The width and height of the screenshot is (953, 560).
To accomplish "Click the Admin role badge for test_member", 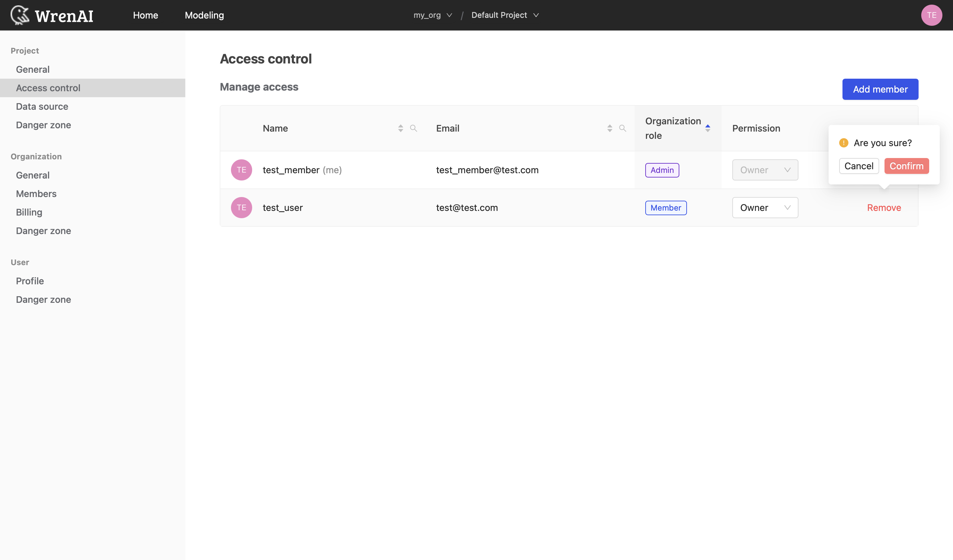I will [662, 170].
